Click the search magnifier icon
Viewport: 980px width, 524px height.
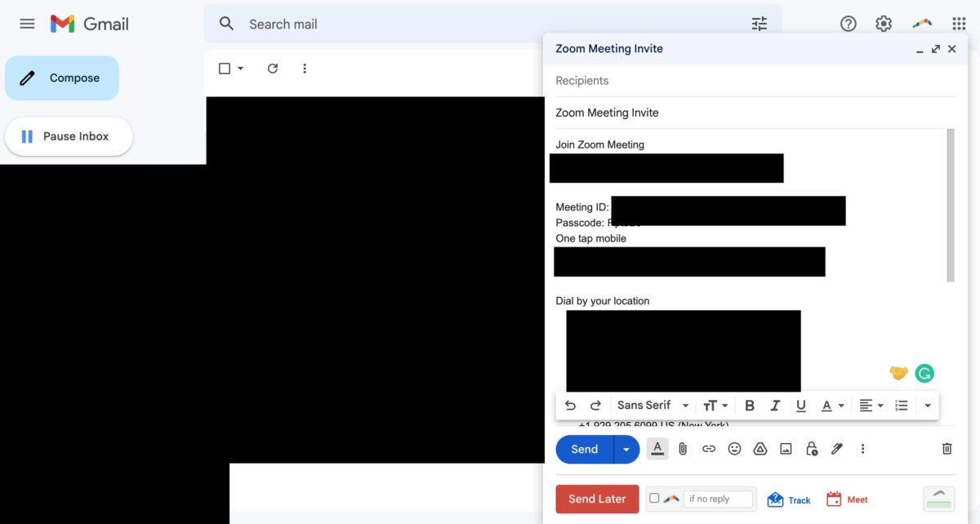click(227, 24)
